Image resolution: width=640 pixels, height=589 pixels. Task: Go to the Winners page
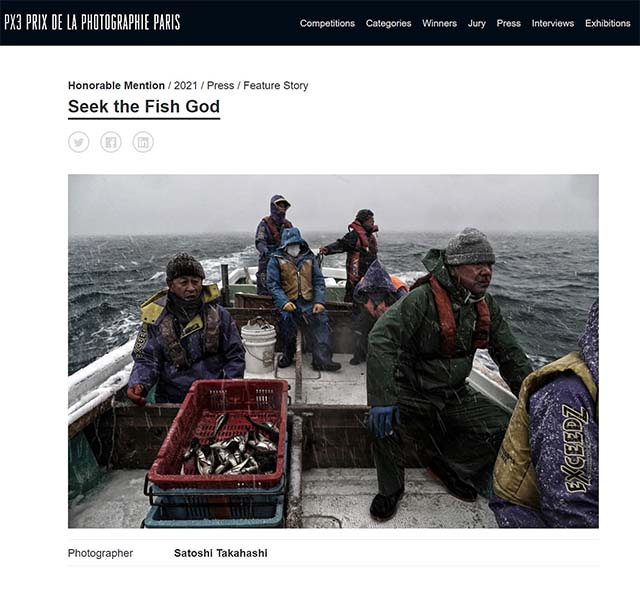(440, 23)
